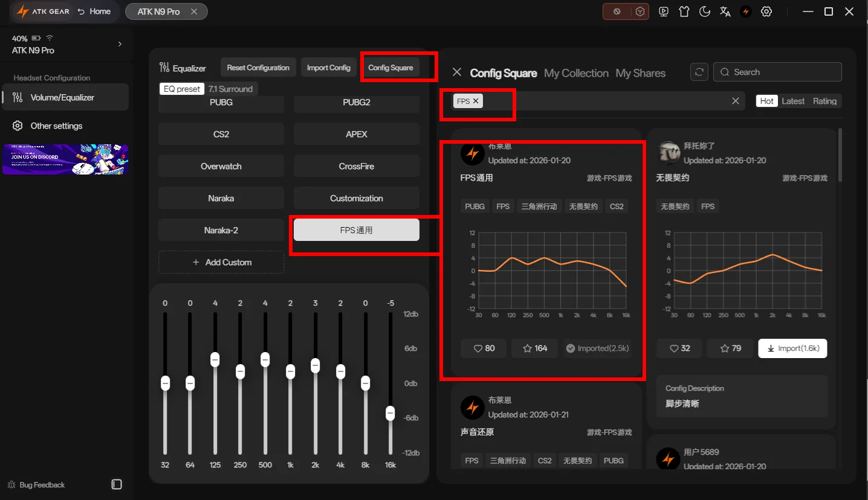Focus the Config Square search field
Viewport: 868px width, 500px height.
[777, 72]
